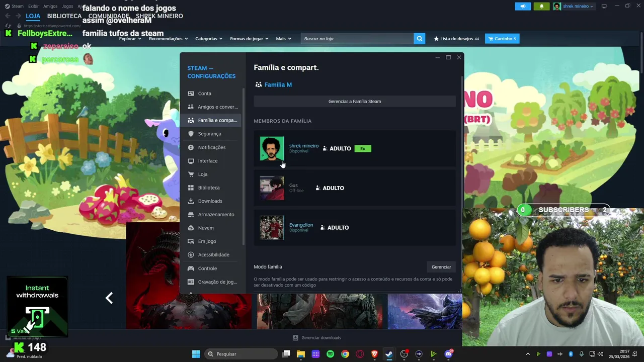
Task: Open Acessibilidade settings
Action: pos(211,255)
